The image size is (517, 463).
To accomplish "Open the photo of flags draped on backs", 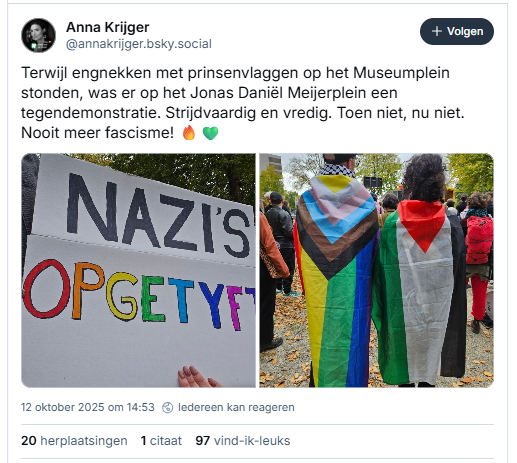I will [376, 270].
